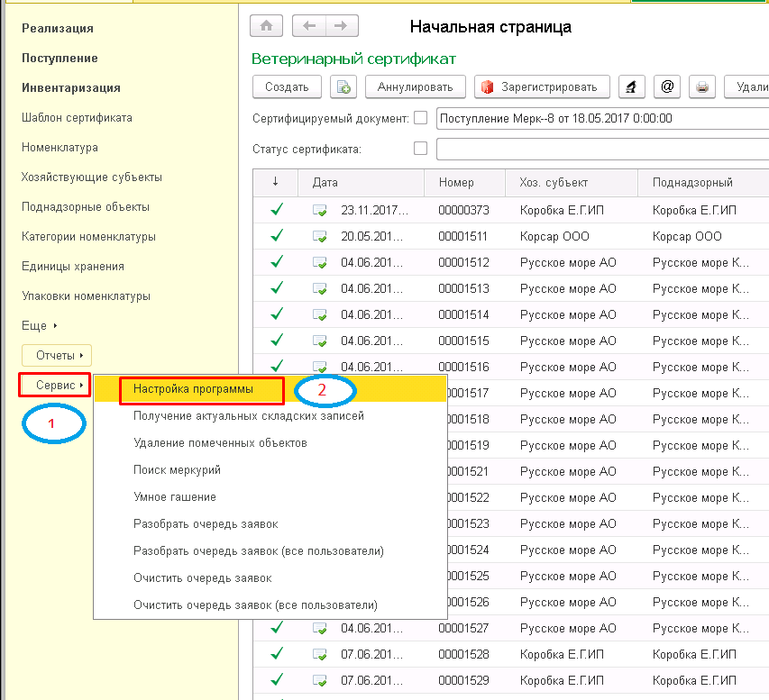Viewport: 769px width, 700px height.
Task: Tick the Статус сертификата checkbox
Action: 420,148
